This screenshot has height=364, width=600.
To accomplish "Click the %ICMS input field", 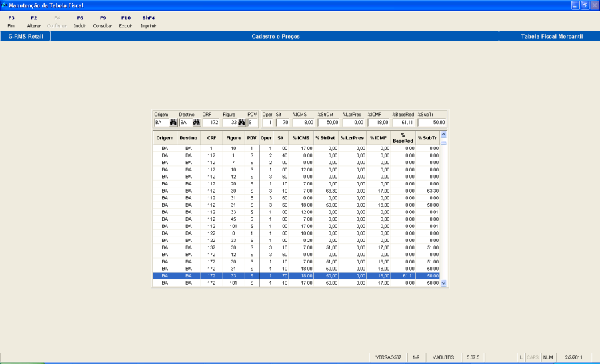I will click(303, 123).
